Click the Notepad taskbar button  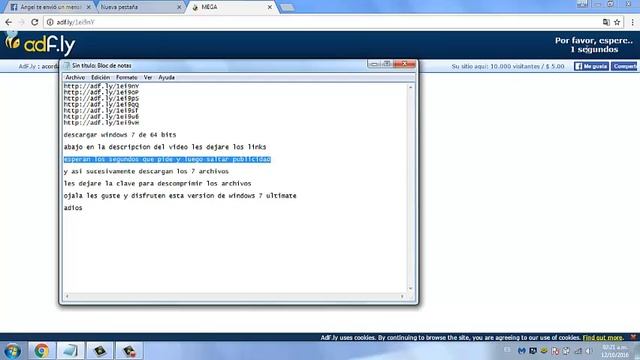tap(71, 351)
